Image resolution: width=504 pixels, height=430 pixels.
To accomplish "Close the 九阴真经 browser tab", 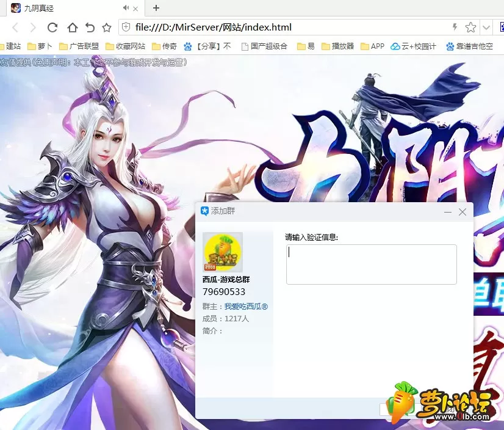I will 135,9.
